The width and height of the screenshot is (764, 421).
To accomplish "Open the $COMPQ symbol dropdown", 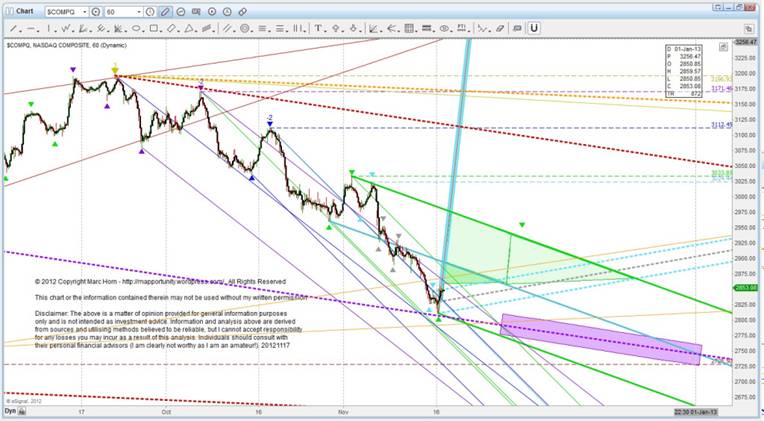I will (x=84, y=12).
